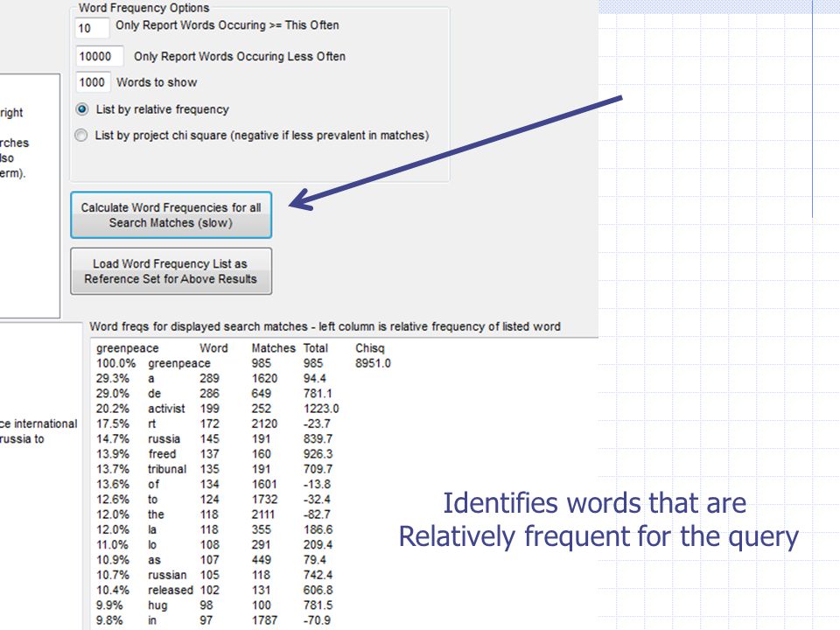840x630 pixels.
Task: Edit minimum word occurrence field showing 10
Action: [x=92, y=28]
